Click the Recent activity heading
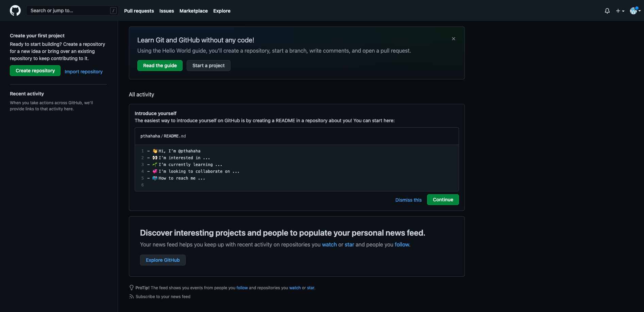 point(27,94)
